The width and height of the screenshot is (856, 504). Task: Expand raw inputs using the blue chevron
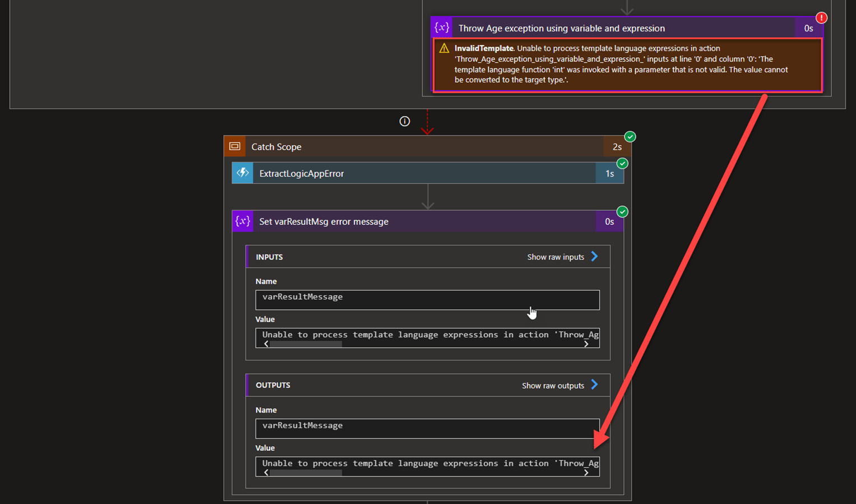tap(594, 257)
